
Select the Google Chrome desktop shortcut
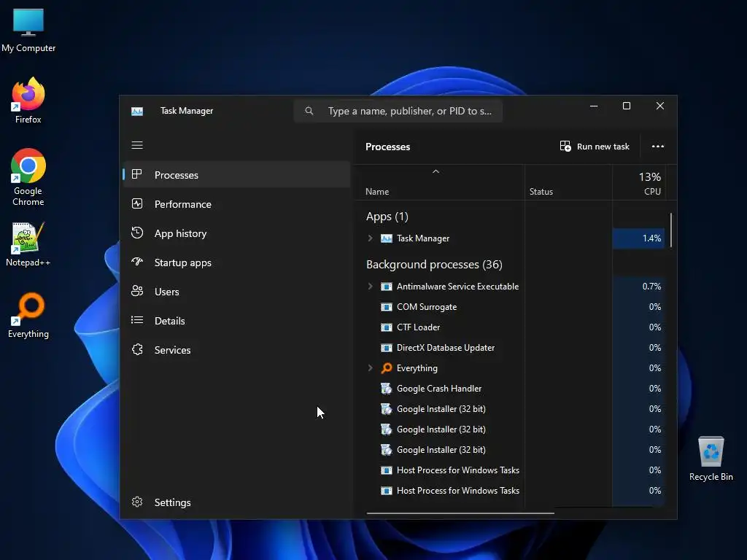point(28,177)
